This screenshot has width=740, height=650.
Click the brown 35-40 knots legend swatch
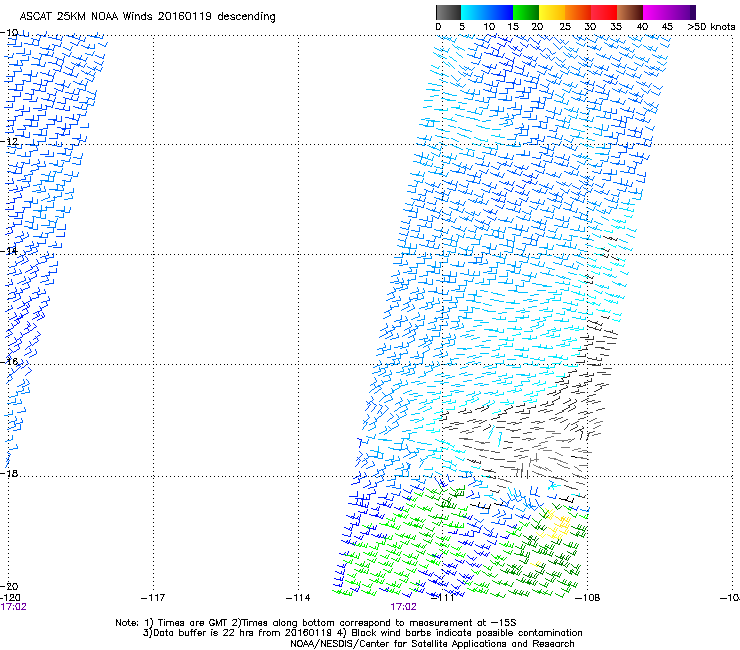coord(630,12)
